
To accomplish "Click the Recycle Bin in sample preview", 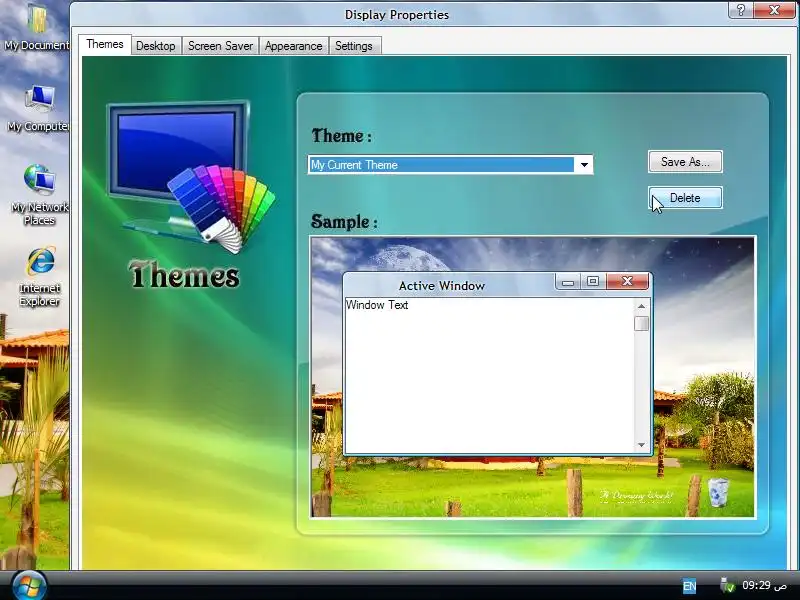I will pyautogui.click(x=718, y=492).
